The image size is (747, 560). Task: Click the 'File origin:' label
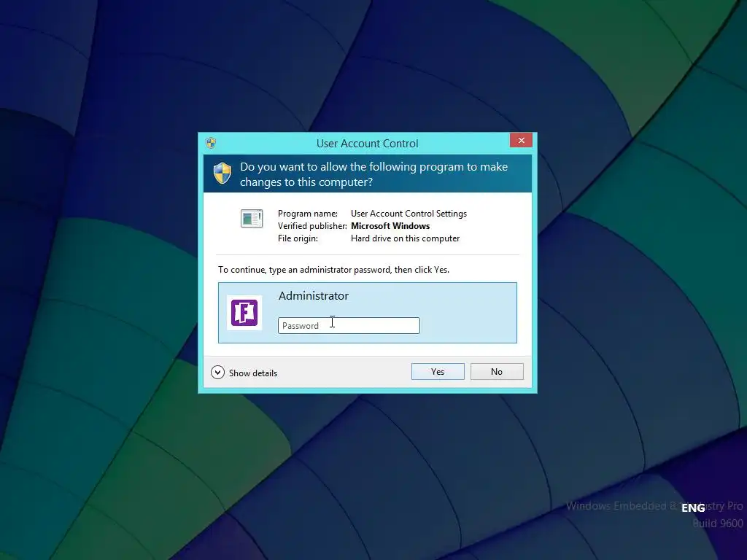pyautogui.click(x=298, y=238)
